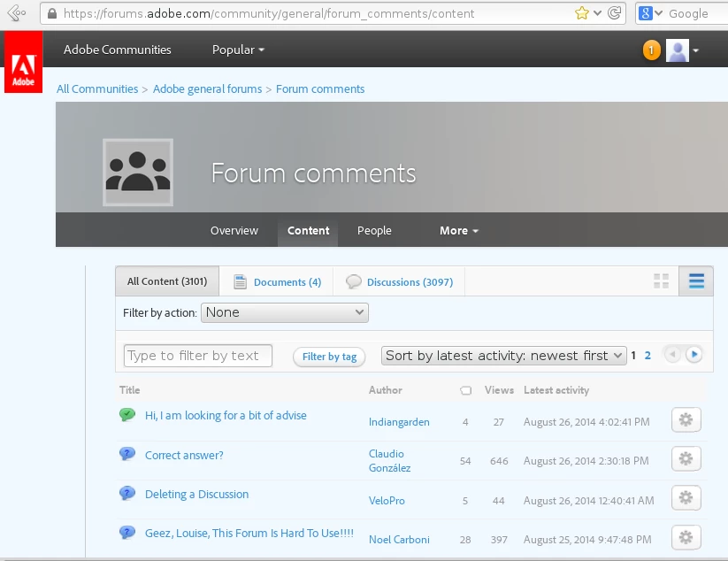Click question icon for 'Correct answer?' thread

point(126,453)
